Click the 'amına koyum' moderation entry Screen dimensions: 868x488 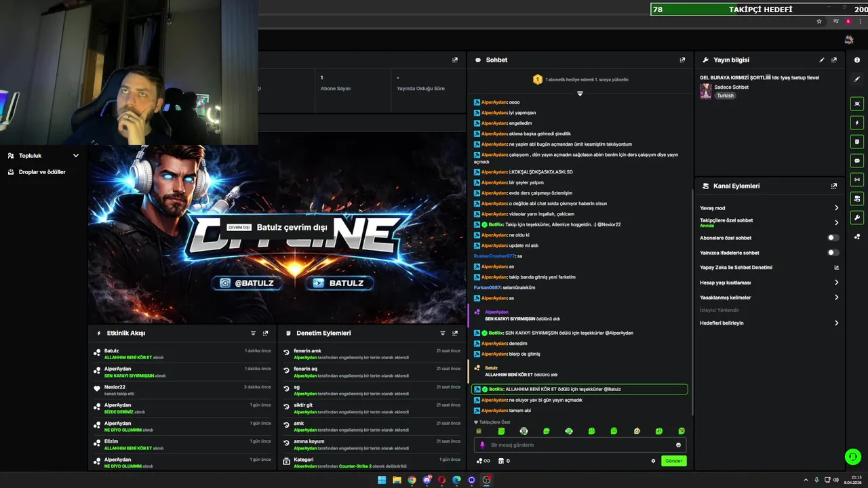pyautogui.click(x=372, y=445)
